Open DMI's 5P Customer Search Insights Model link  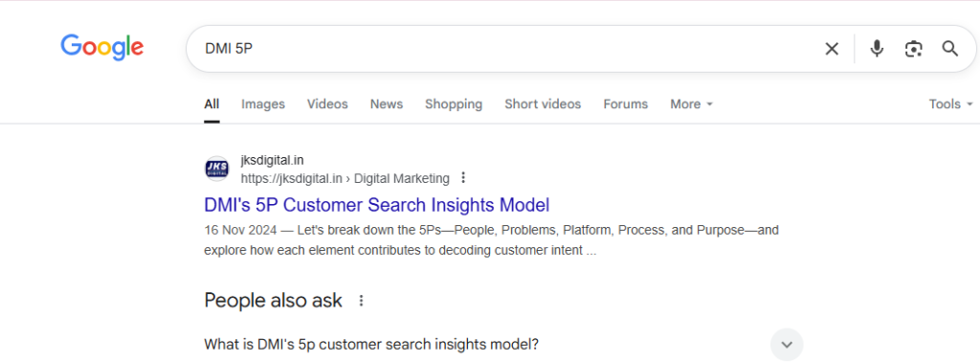(x=377, y=205)
